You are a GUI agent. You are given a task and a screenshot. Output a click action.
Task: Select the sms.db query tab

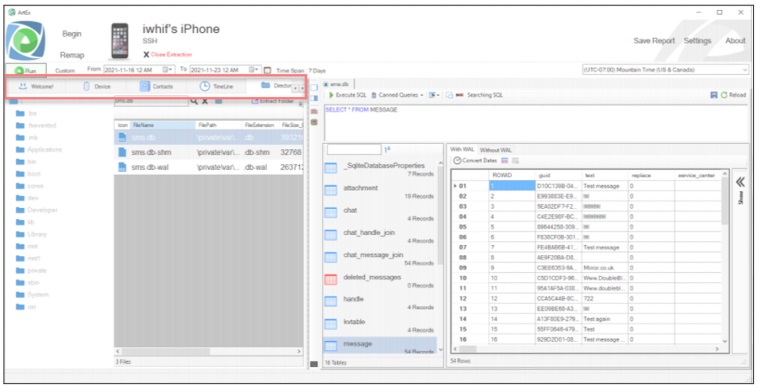339,84
